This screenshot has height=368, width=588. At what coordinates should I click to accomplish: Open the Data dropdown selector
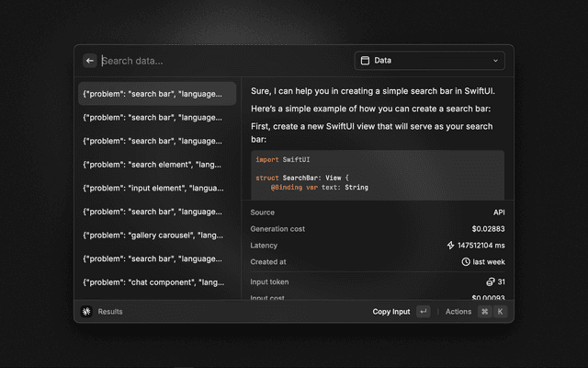point(429,61)
